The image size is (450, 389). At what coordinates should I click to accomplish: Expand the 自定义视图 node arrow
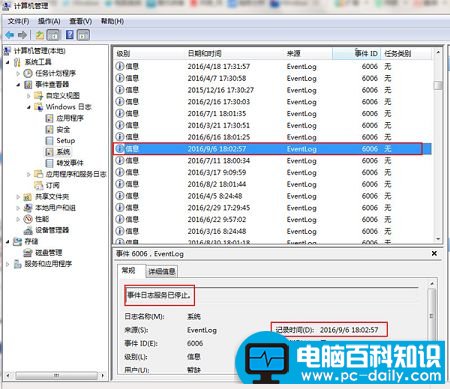29,96
